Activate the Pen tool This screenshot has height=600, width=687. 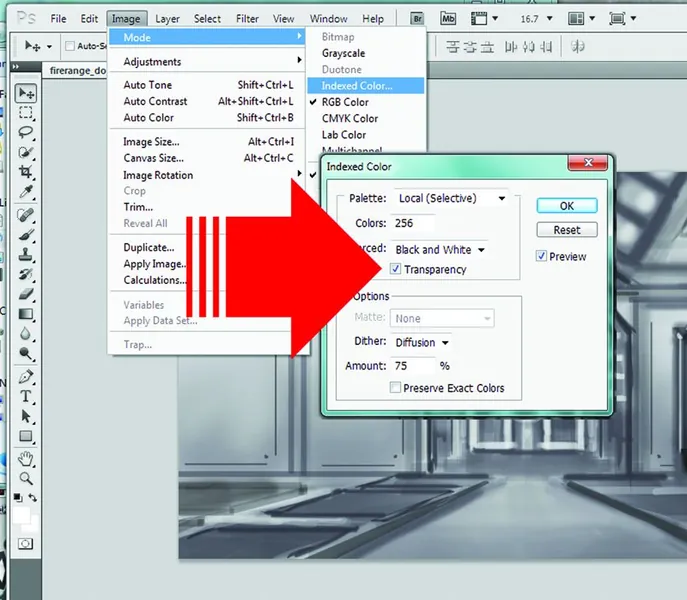[26, 377]
